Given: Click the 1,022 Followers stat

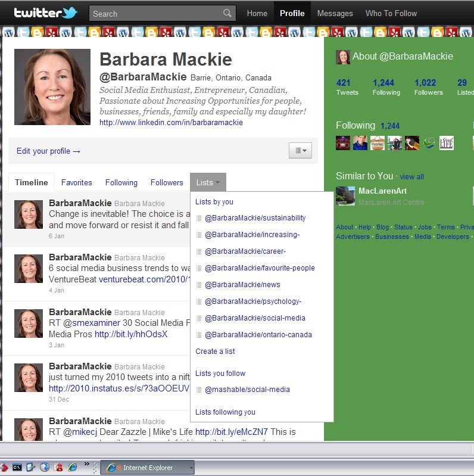Looking at the screenshot, I should (429, 87).
